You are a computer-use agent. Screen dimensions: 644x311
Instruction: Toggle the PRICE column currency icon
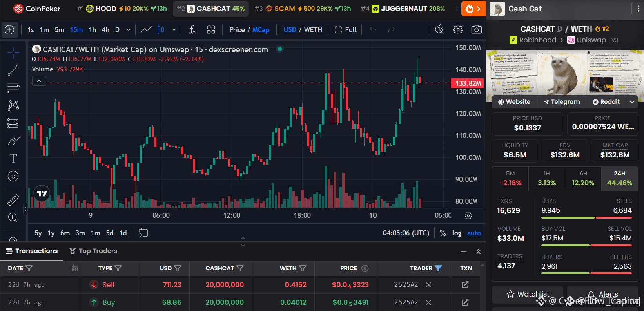pos(365,268)
